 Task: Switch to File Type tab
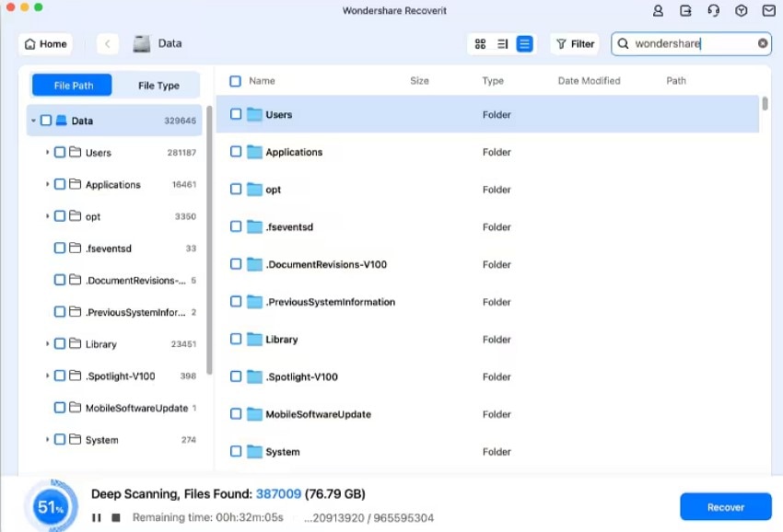click(x=158, y=86)
